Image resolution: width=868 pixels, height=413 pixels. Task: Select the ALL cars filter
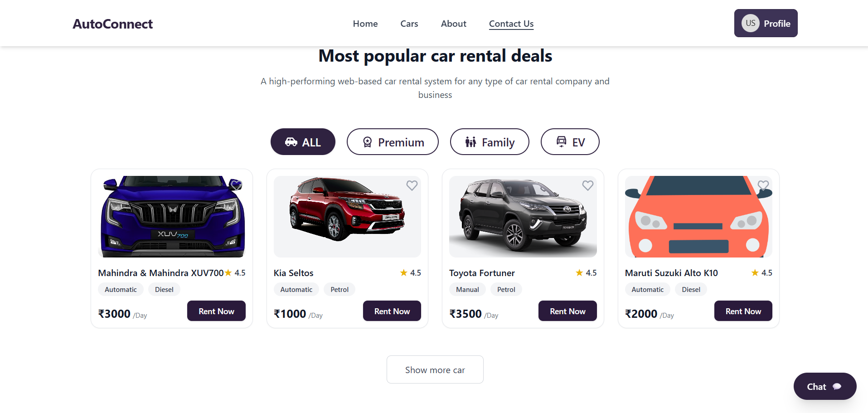[x=303, y=142]
